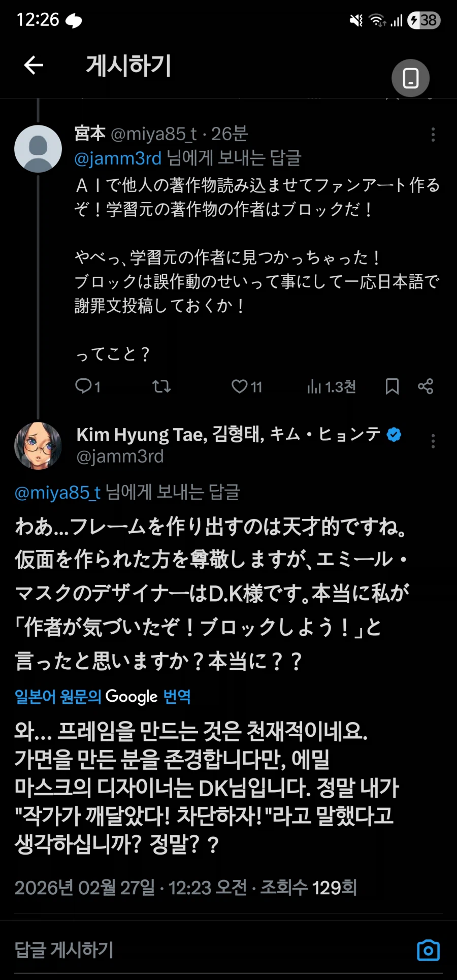Open the options menu on Kim Hyung Tae's tweet
The height and width of the screenshot is (980, 457).
(433, 442)
